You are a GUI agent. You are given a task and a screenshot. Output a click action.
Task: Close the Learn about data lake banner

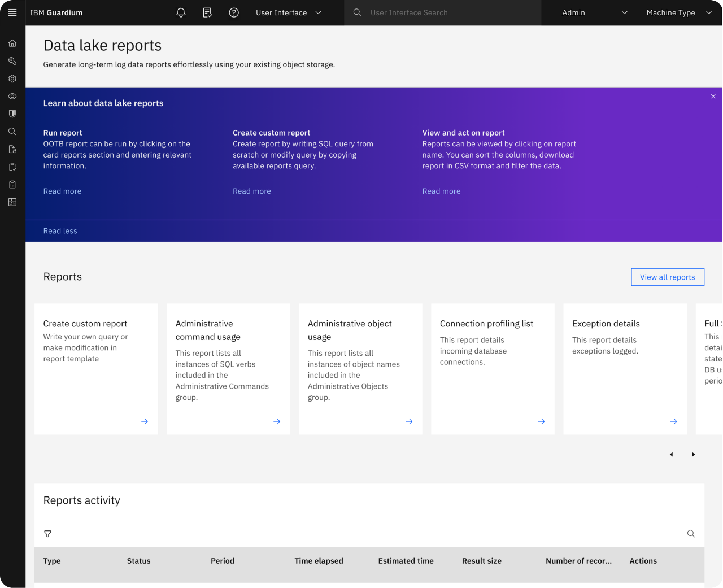click(713, 97)
